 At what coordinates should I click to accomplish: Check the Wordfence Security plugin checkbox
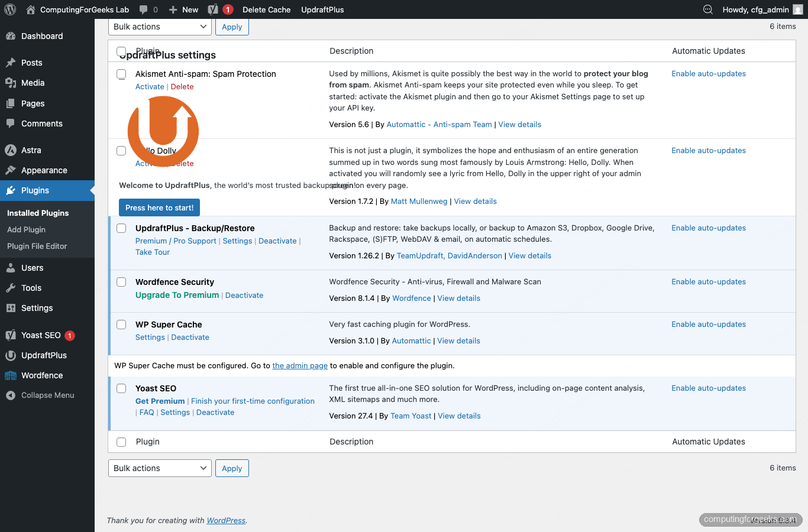[121, 282]
